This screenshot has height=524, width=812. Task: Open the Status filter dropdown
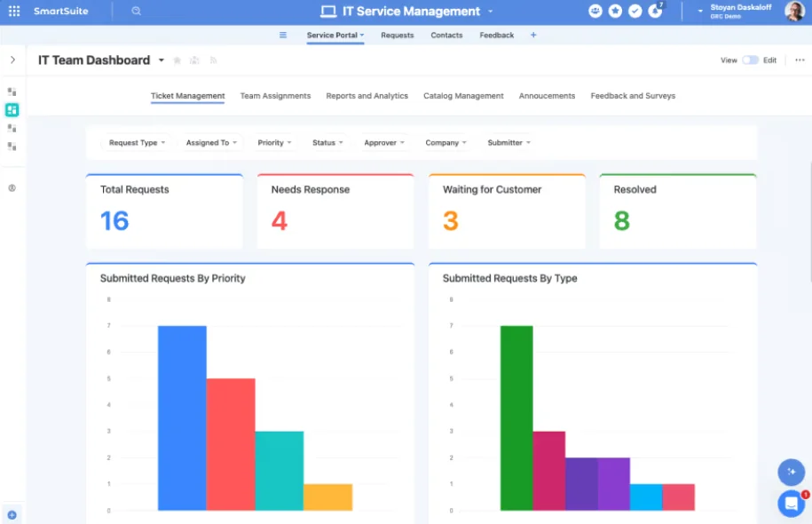point(327,142)
